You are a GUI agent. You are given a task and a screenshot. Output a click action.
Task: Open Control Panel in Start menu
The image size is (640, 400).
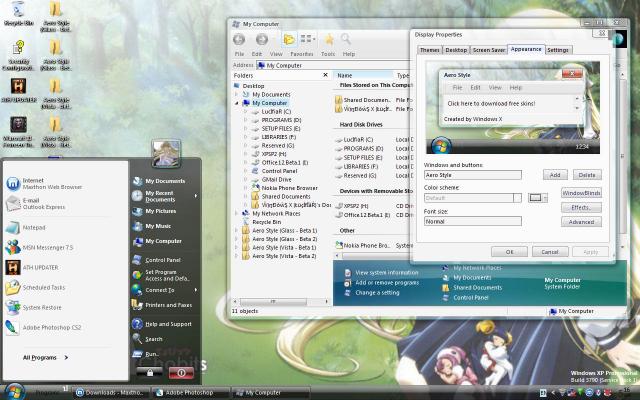(x=157, y=260)
